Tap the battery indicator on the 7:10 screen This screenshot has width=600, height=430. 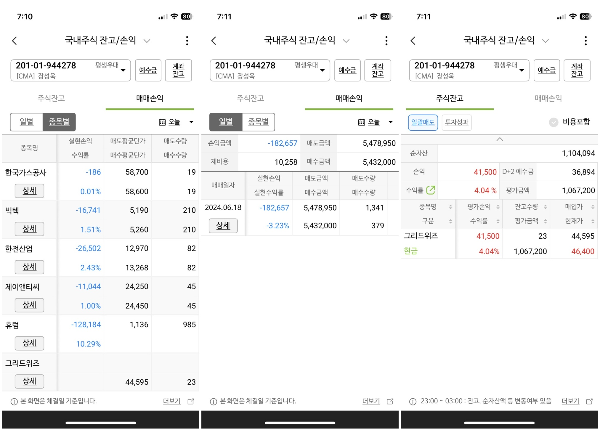(x=186, y=16)
